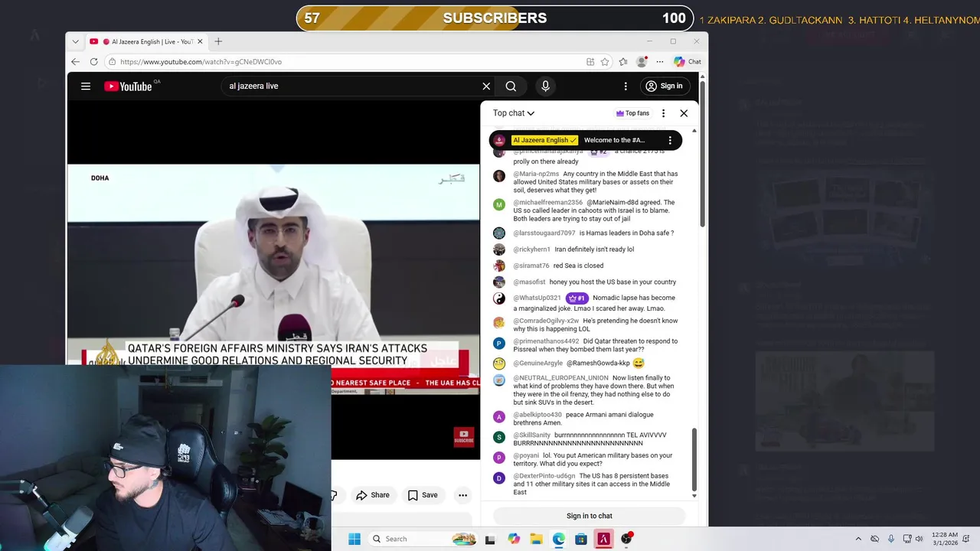Click username @SkillSanity in chat
Viewport: 980px width, 551px height.
531,435
